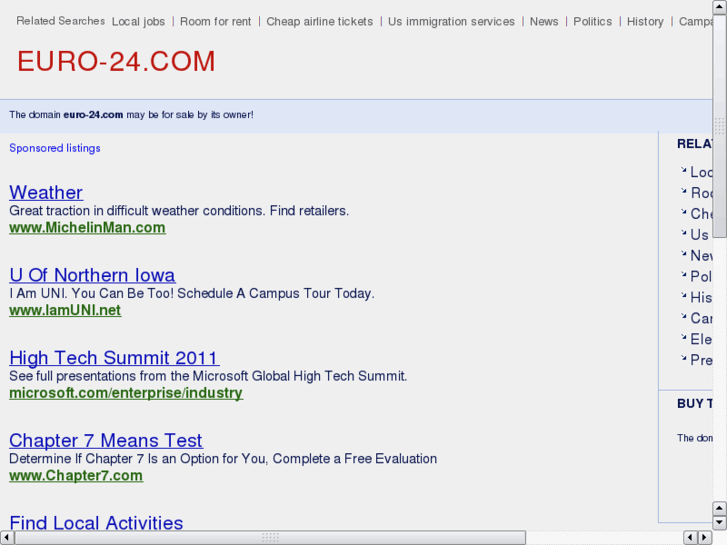Click the vertical scrollbar up arrow at top
727x545 pixels.
tap(720, 7)
